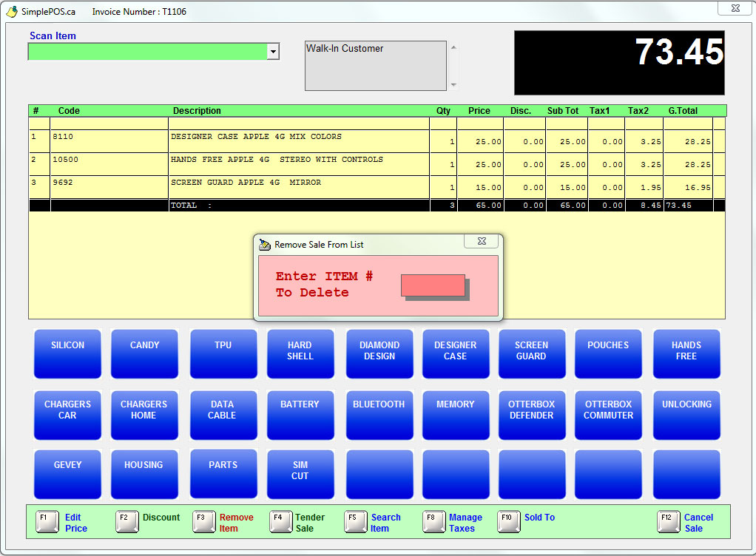Select the HARD SHELL category button

point(300,353)
